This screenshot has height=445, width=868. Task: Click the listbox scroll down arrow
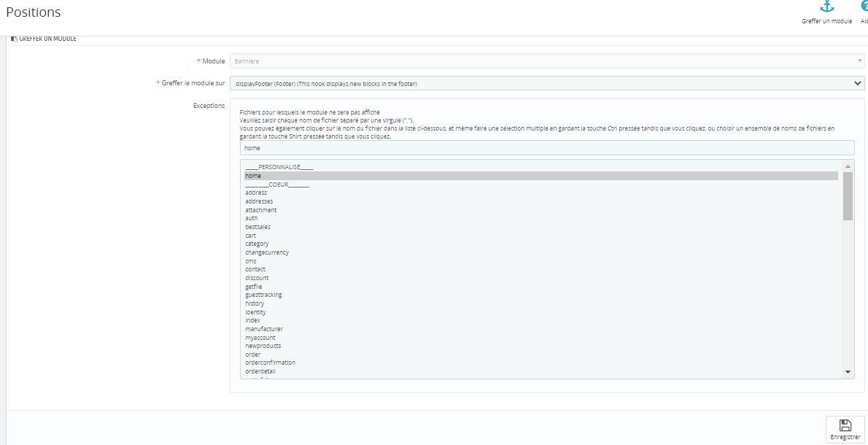click(848, 373)
